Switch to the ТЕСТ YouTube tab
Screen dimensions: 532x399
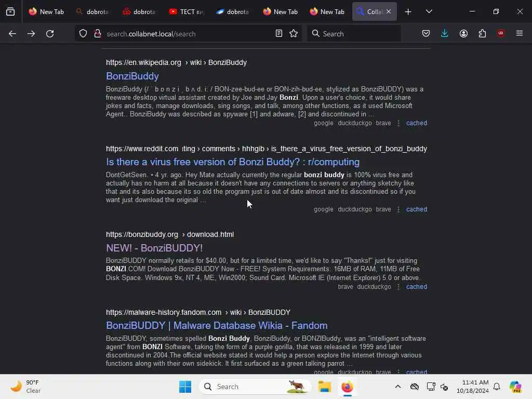click(x=187, y=11)
